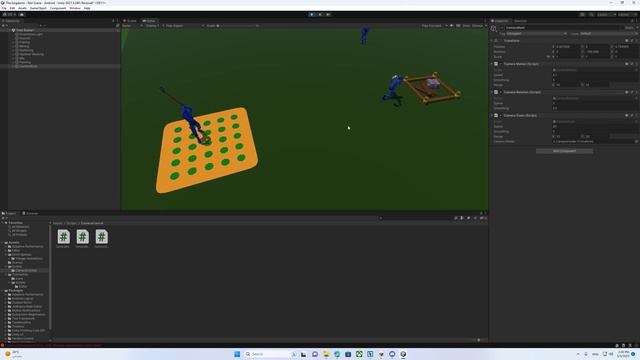This screenshot has height=360, width=640.
Task: Click the Hierarchy add (+) button
Action: click(x=3, y=25)
